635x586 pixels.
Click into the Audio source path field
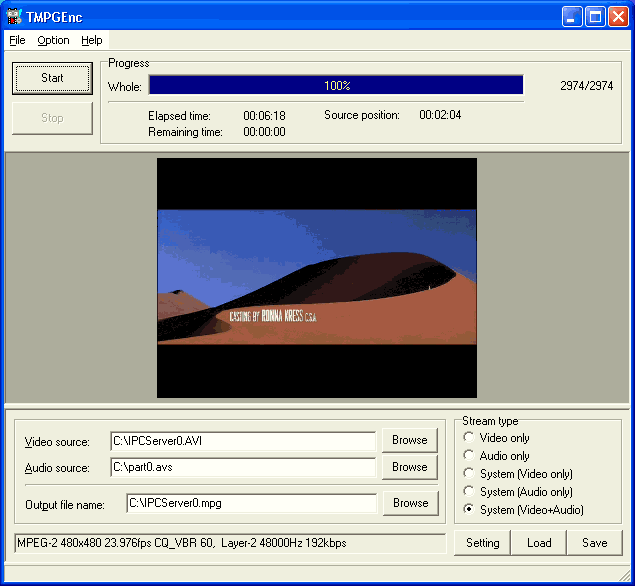pyautogui.click(x=243, y=467)
